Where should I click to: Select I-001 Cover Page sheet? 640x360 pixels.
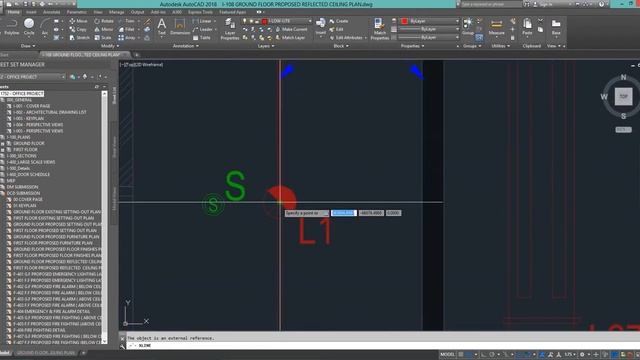pyautogui.click(x=31, y=106)
